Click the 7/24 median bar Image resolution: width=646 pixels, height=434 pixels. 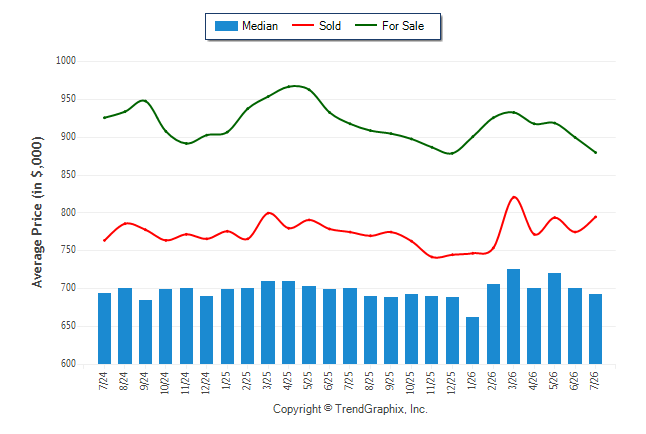pyautogui.click(x=104, y=328)
